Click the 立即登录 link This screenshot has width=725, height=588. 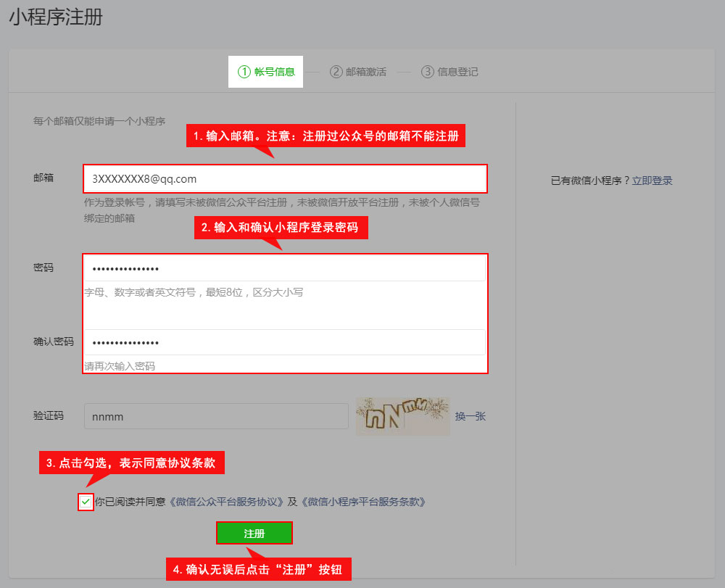point(652,181)
